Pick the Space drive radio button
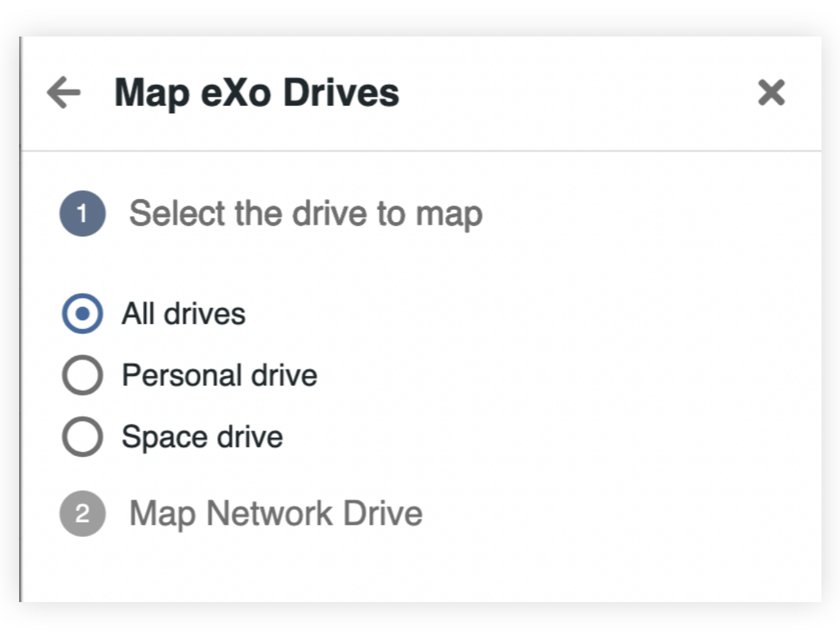The width and height of the screenshot is (840, 632). tap(83, 437)
